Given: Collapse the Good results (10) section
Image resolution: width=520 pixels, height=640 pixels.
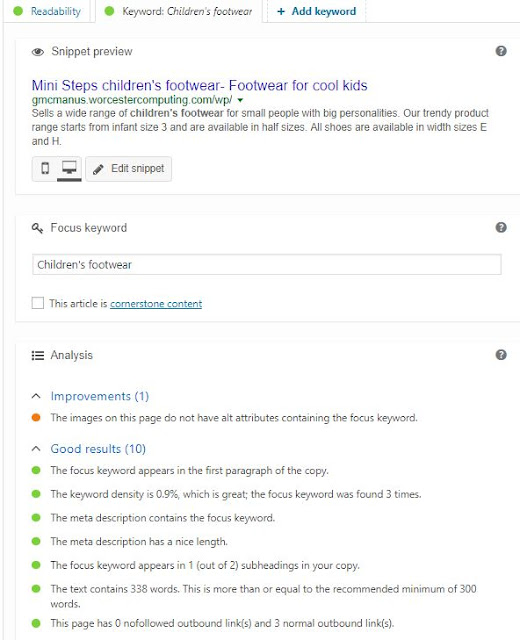Looking at the screenshot, I should (x=36, y=449).
